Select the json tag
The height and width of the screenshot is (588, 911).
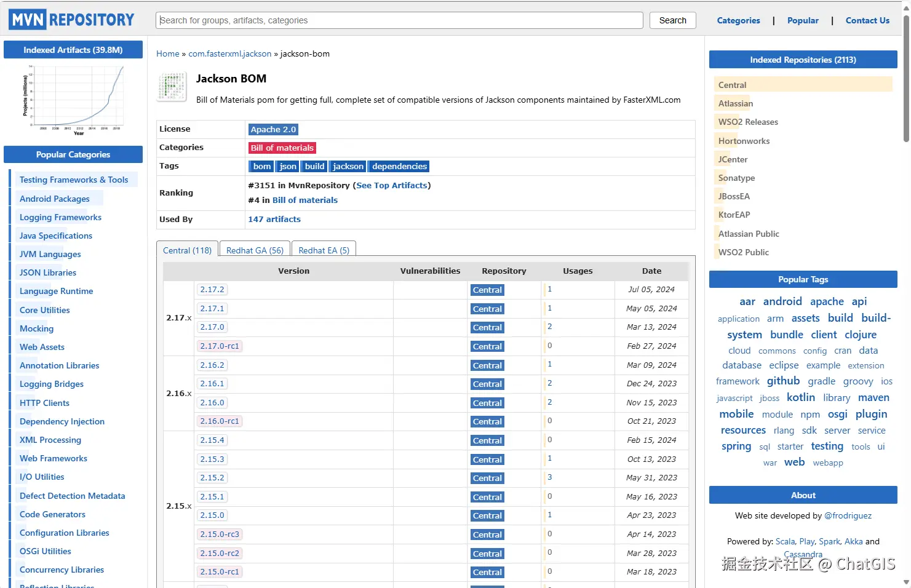[x=288, y=167]
